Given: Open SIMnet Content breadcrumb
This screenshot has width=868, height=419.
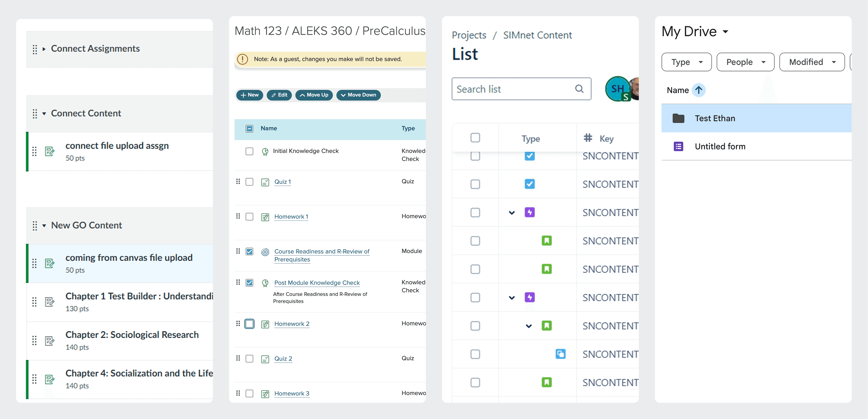Looking at the screenshot, I should click(537, 35).
